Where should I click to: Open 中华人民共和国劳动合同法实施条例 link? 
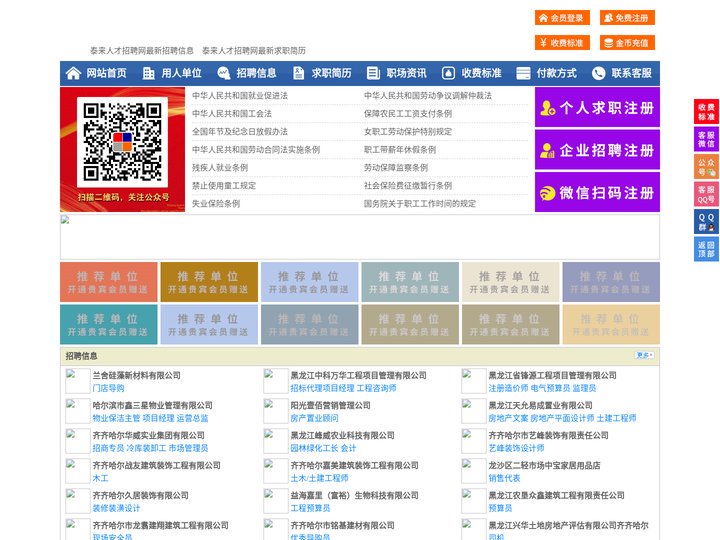(256, 149)
